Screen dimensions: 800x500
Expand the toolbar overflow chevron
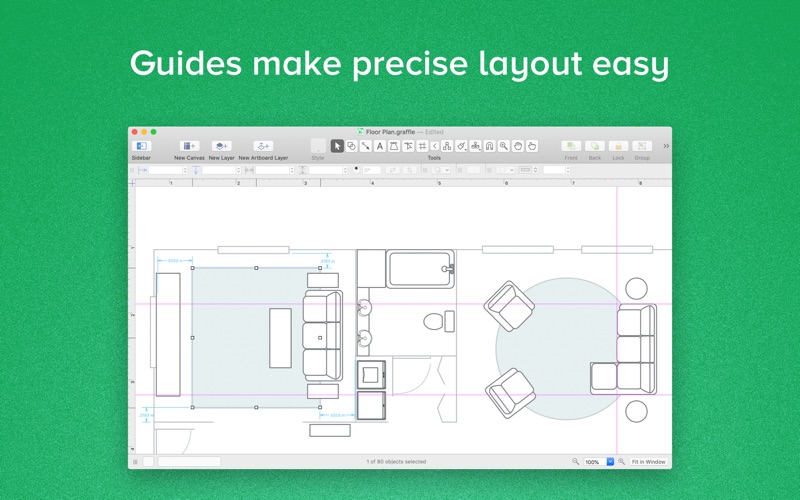(x=666, y=146)
